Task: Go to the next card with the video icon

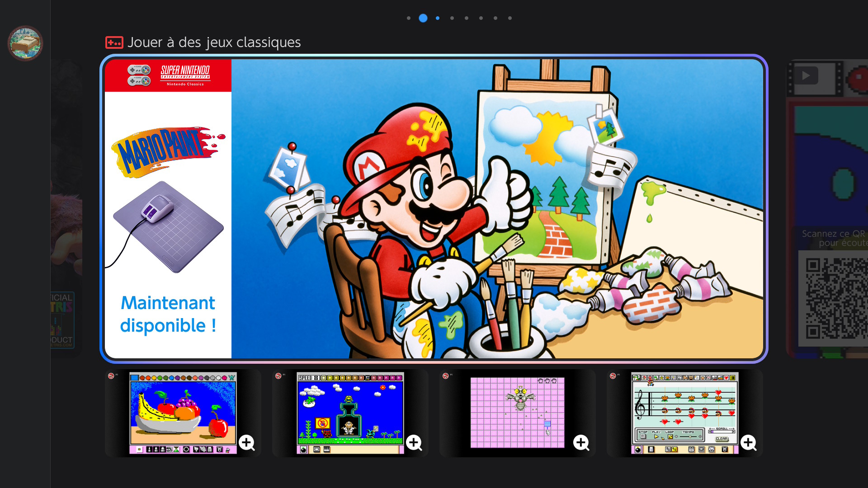Action: [x=827, y=209]
